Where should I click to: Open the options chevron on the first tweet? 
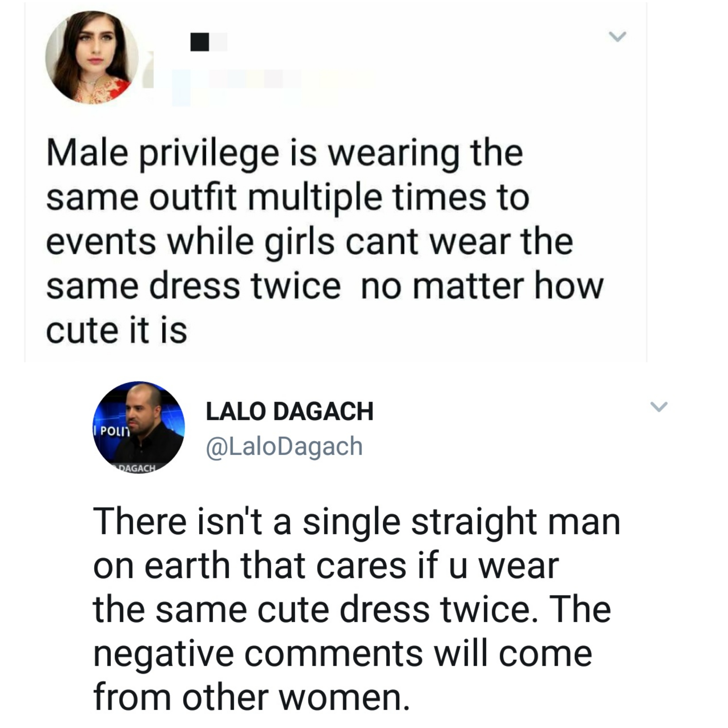point(618,37)
